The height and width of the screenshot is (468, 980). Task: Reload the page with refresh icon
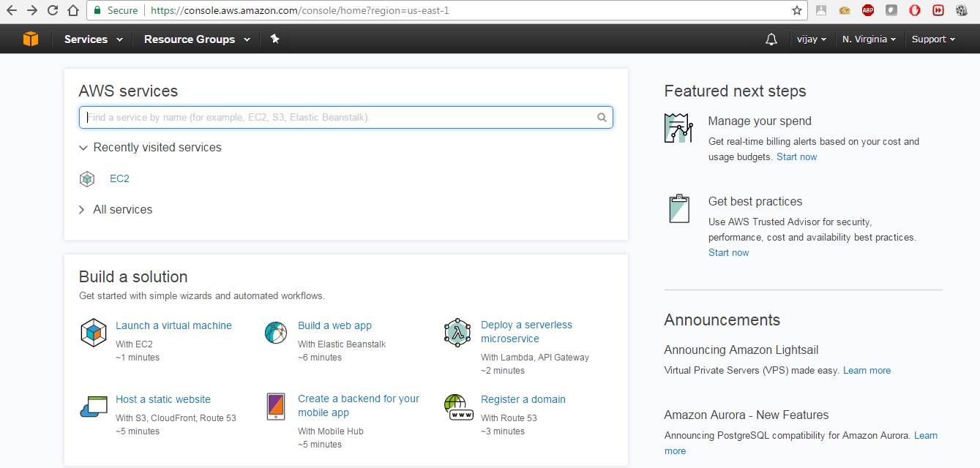(x=52, y=10)
